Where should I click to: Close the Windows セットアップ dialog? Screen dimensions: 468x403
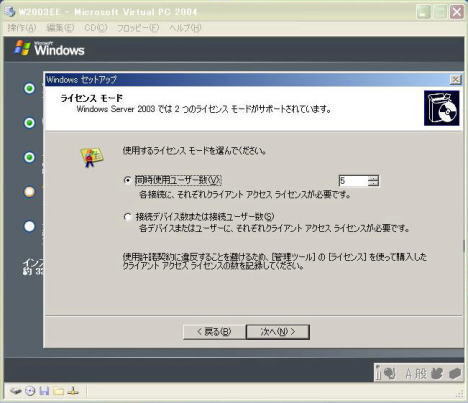click(455, 79)
